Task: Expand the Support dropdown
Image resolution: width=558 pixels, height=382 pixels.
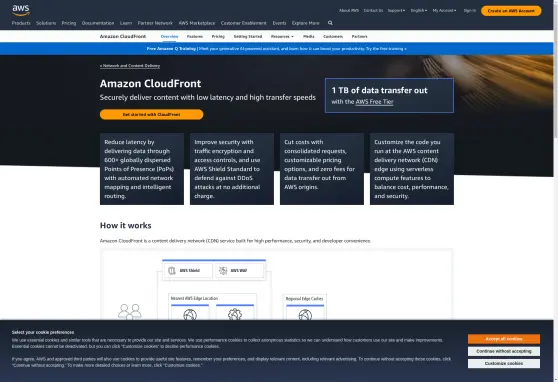Action: [x=396, y=11]
